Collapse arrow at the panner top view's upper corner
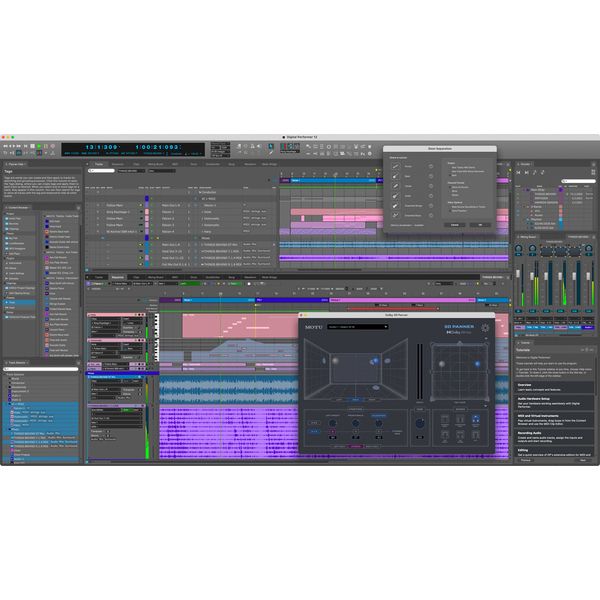600x600 pixels. pos(486,339)
